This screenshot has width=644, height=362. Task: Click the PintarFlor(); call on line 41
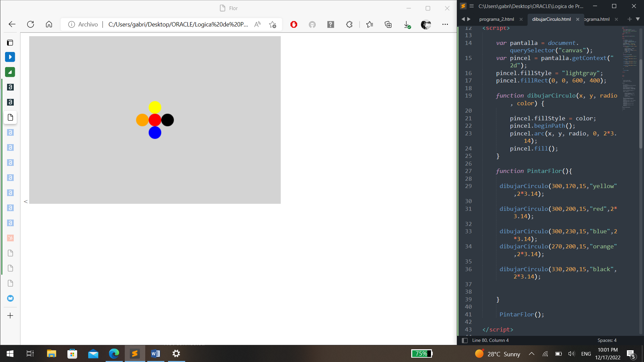pyautogui.click(x=522, y=314)
